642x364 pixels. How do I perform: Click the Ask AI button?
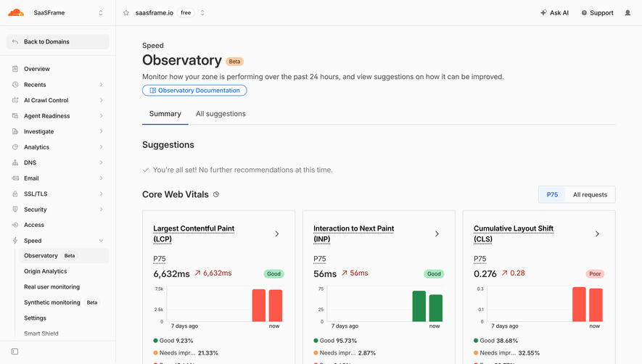pos(554,13)
